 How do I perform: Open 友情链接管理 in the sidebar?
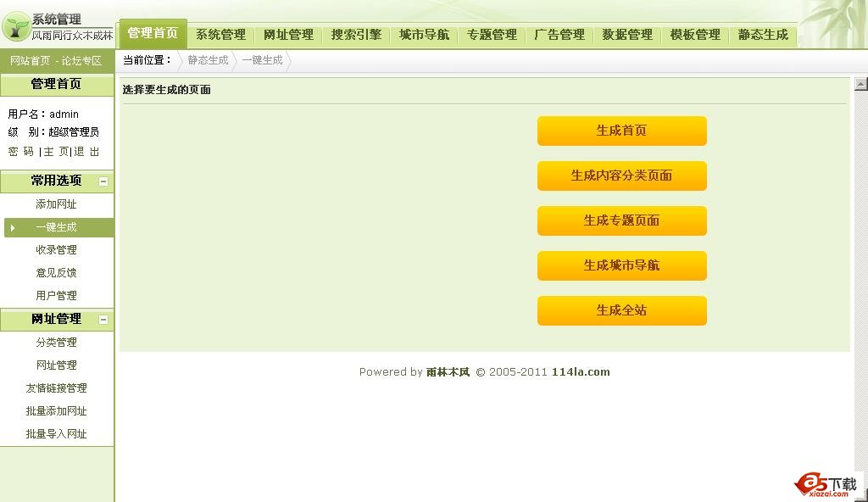(56, 388)
